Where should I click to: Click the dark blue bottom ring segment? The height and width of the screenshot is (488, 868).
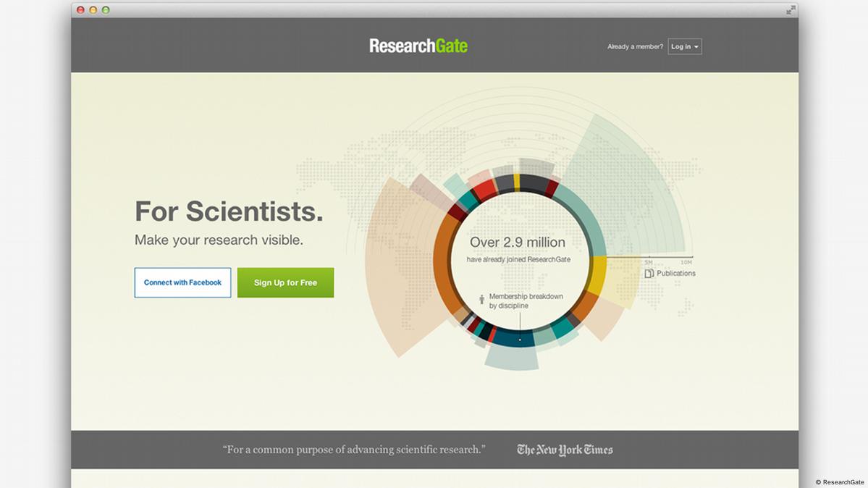tap(514, 338)
